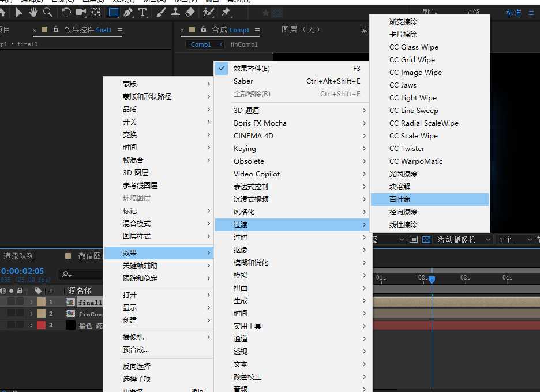The height and width of the screenshot is (392, 540).
Task: Open the 3D 通道 effects submenu
Action: 292,111
